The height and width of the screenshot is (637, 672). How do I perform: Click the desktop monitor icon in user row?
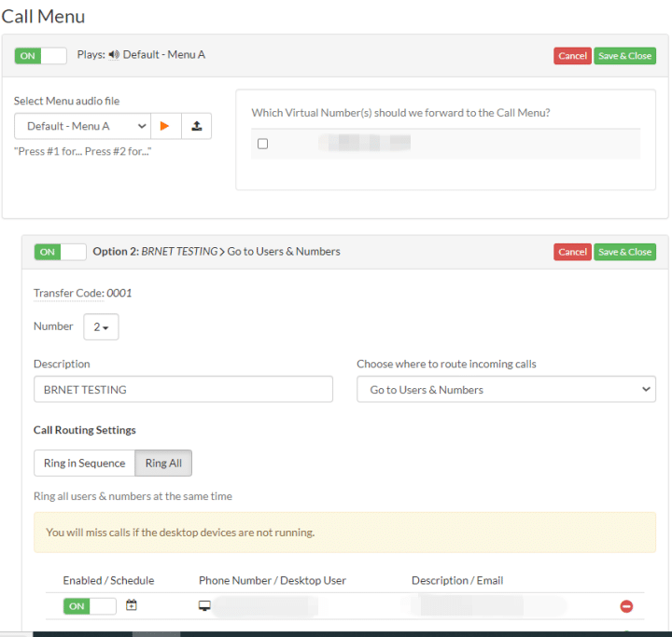(204, 605)
